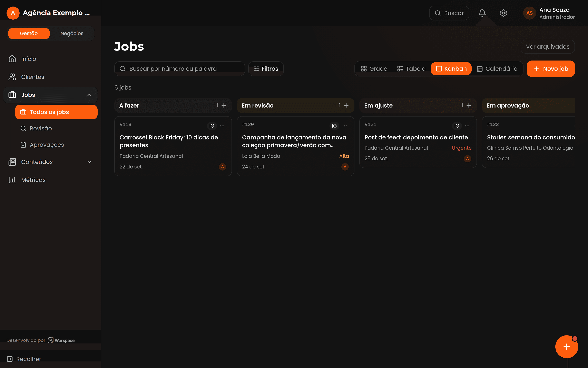Click the Em aprovação column header
Screen dimensions: 588x368
pyautogui.click(x=528, y=105)
